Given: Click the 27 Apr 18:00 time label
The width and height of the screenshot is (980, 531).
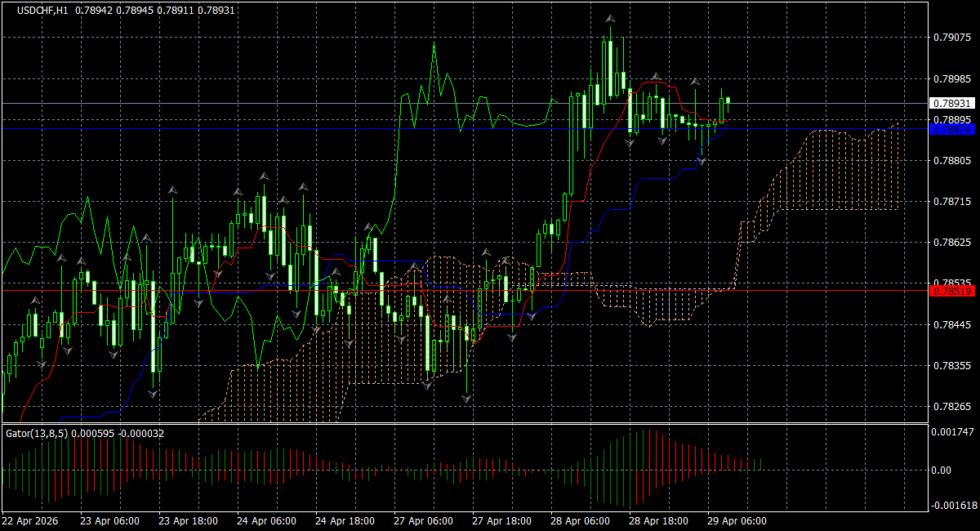Looking at the screenshot, I should [501, 520].
